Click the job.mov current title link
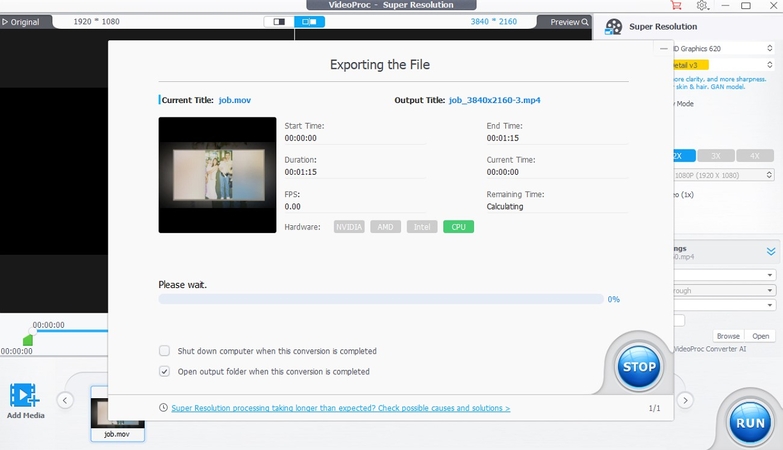783x450 pixels. point(235,100)
